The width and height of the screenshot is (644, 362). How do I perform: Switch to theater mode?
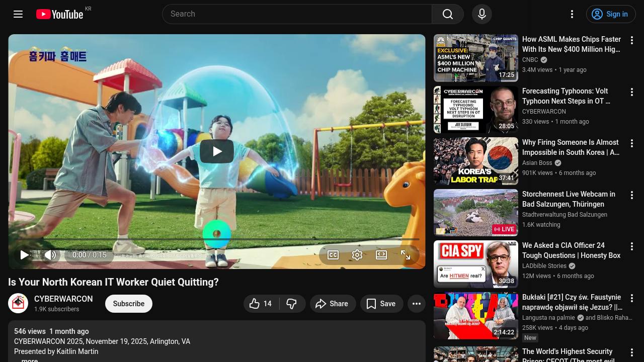click(381, 255)
